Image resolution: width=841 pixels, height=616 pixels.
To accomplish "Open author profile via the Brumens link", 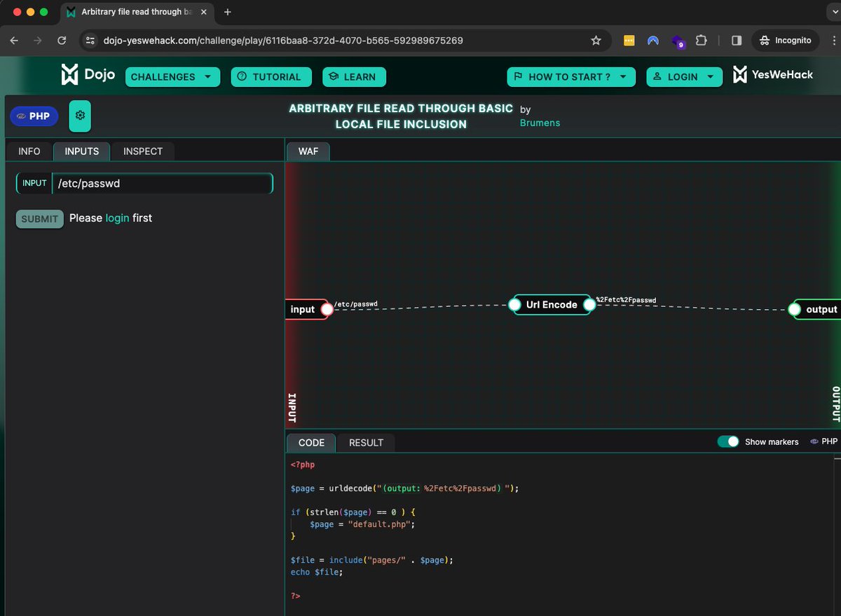I will click(540, 123).
